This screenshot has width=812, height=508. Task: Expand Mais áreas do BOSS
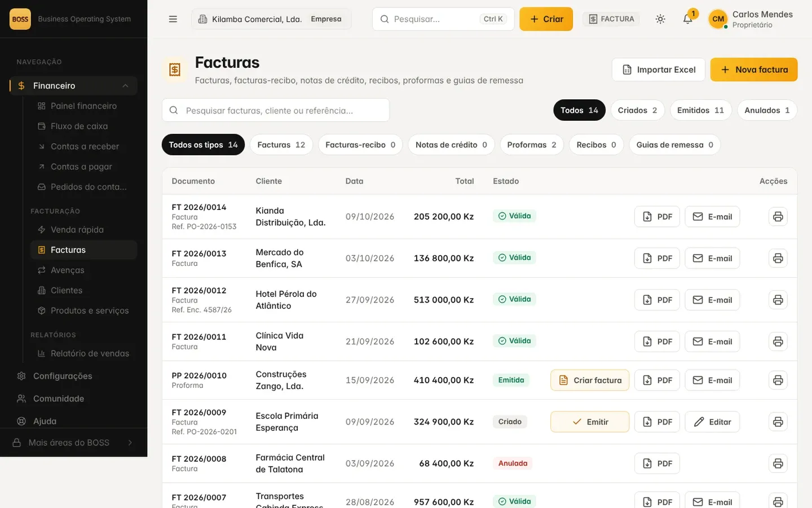click(73, 443)
